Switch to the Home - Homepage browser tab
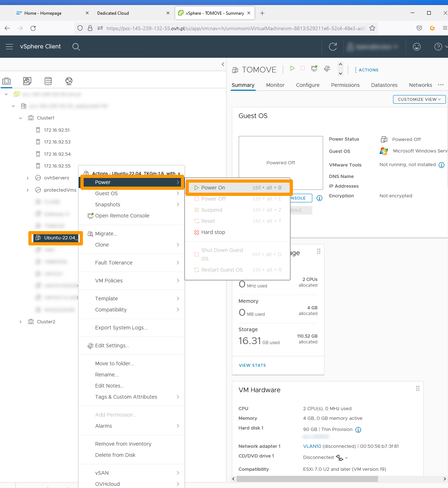The width and height of the screenshot is (448, 488). pyautogui.click(x=43, y=13)
